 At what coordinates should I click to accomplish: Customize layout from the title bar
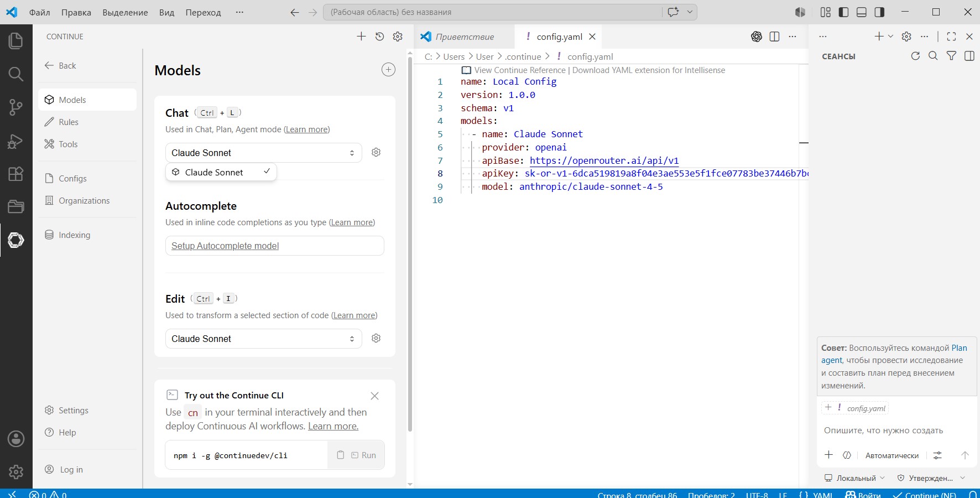coord(826,12)
